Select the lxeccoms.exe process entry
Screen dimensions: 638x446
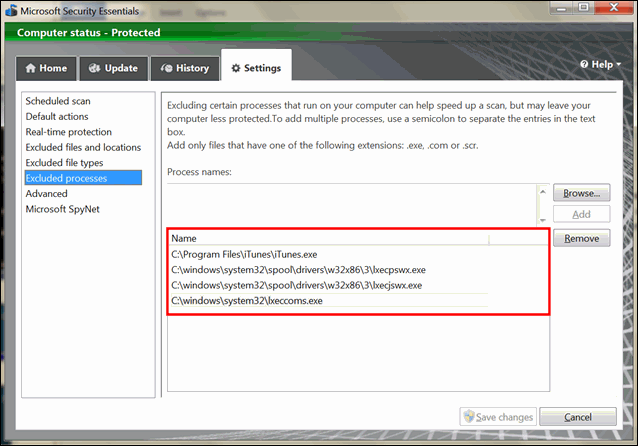click(x=329, y=301)
